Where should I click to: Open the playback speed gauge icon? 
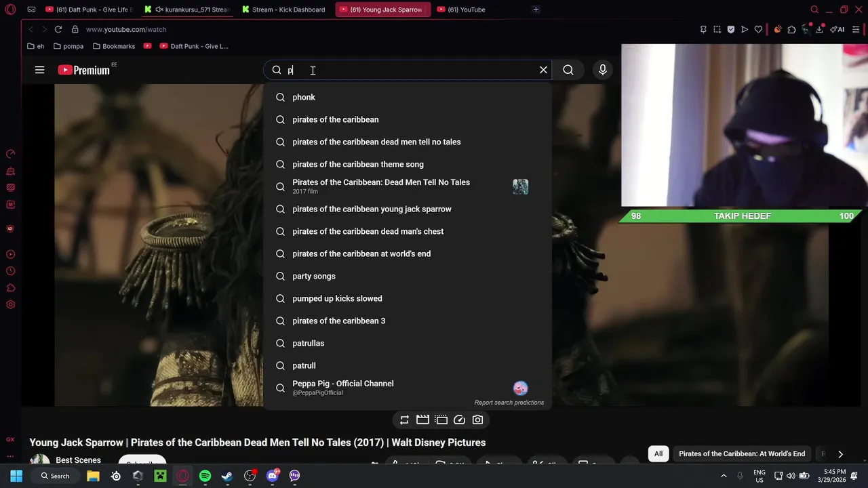(x=459, y=420)
